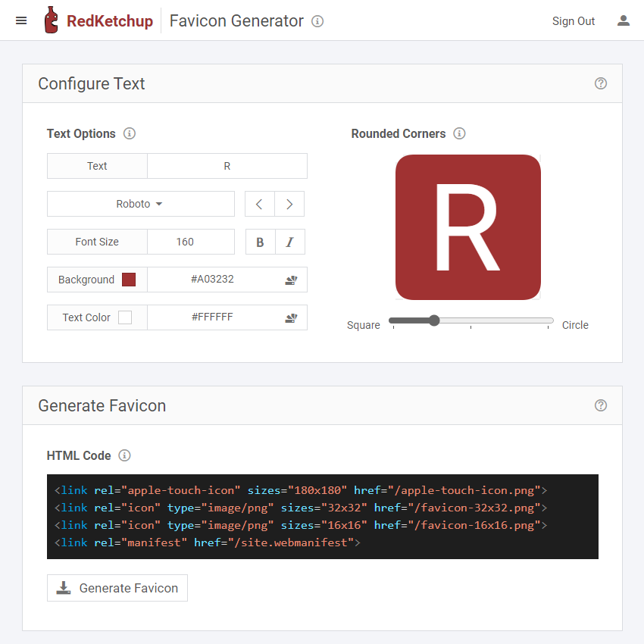Click the Sign Out link
Screen dimensions: 644x644
[x=574, y=21]
